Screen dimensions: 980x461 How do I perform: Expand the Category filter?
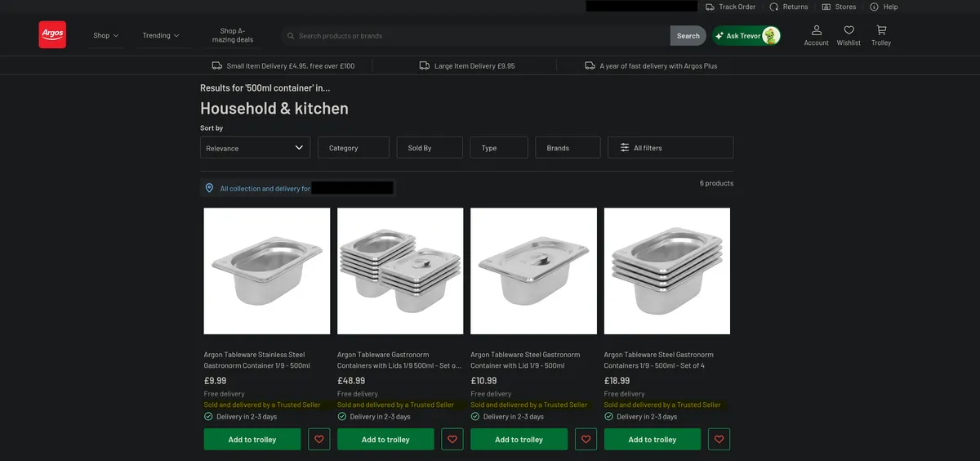(354, 148)
